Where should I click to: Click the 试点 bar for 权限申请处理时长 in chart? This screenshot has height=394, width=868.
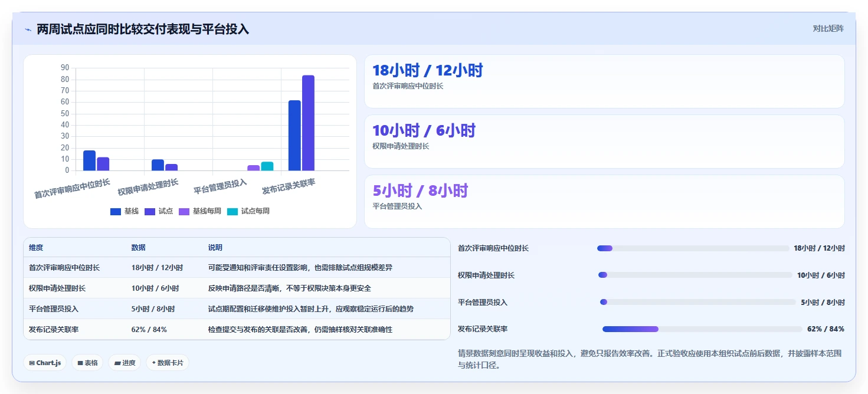click(171, 168)
